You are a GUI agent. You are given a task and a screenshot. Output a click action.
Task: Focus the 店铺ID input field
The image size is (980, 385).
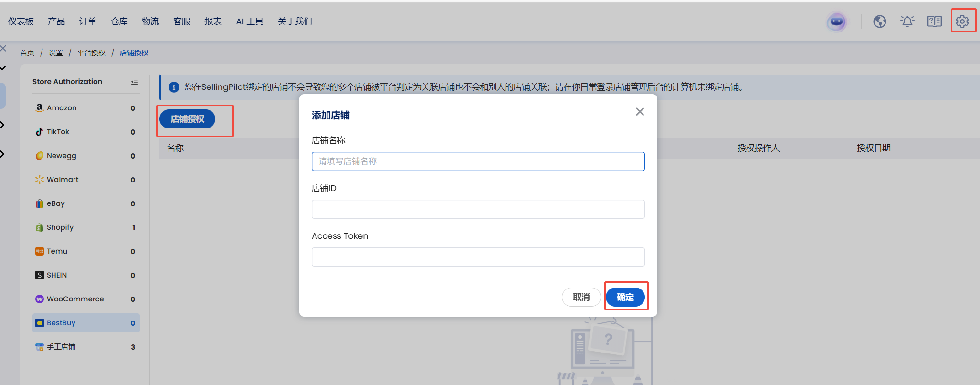coord(478,209)
